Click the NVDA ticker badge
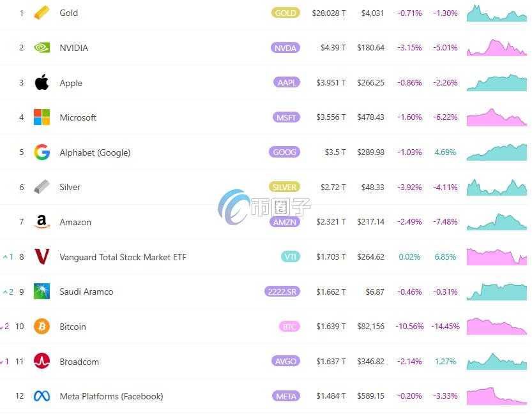The height and width of the screenshot is (414, 532). (x=285, y=48)
